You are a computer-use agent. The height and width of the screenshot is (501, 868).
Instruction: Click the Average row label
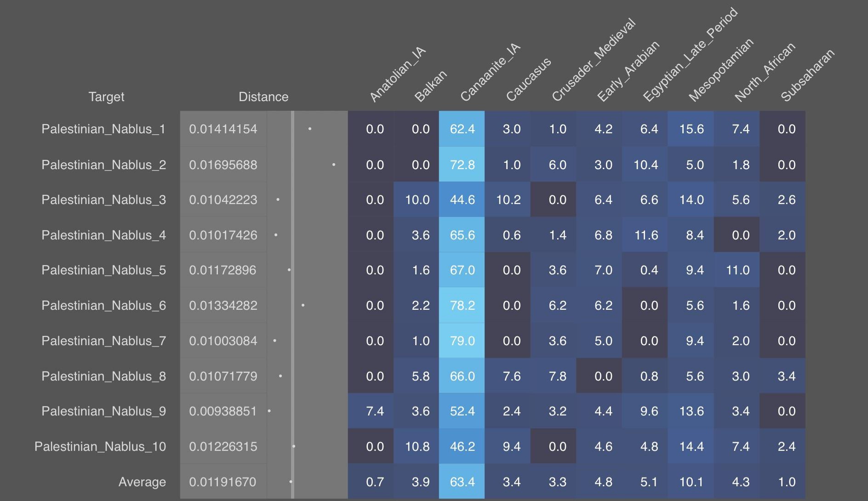point(142,482)
